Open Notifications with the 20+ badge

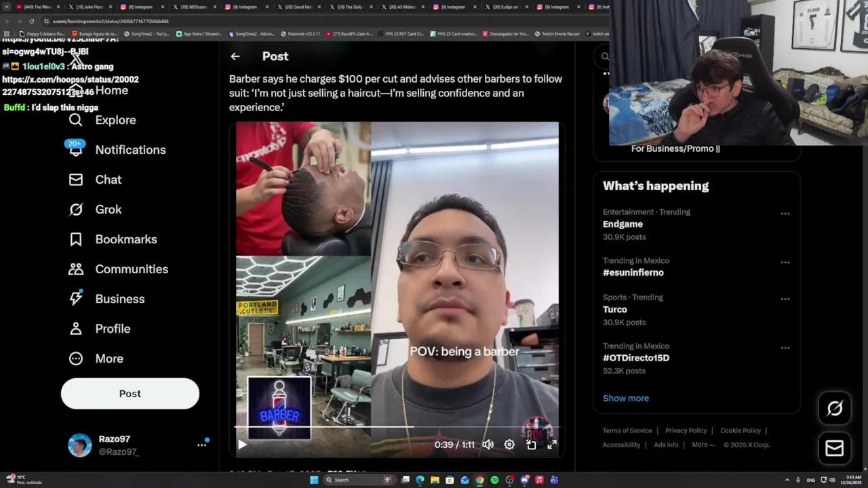tap(117, 149)
